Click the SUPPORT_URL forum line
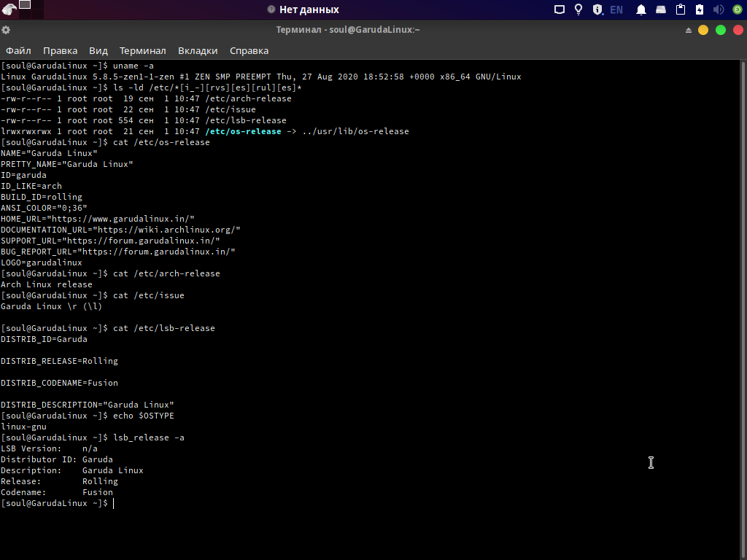This screenshot has height=560, width=747. tap(111, 241)
